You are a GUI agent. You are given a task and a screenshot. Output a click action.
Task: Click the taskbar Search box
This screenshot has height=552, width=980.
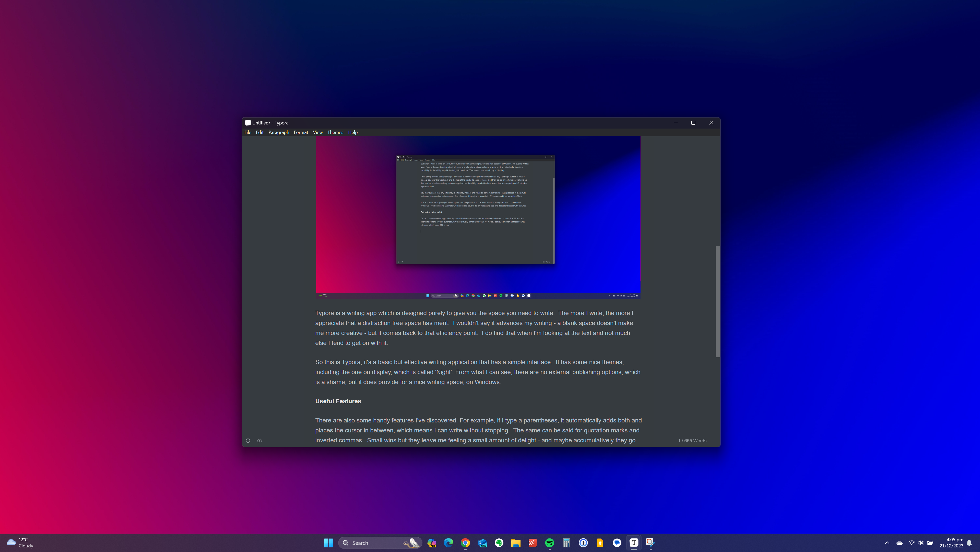(375, 543)
